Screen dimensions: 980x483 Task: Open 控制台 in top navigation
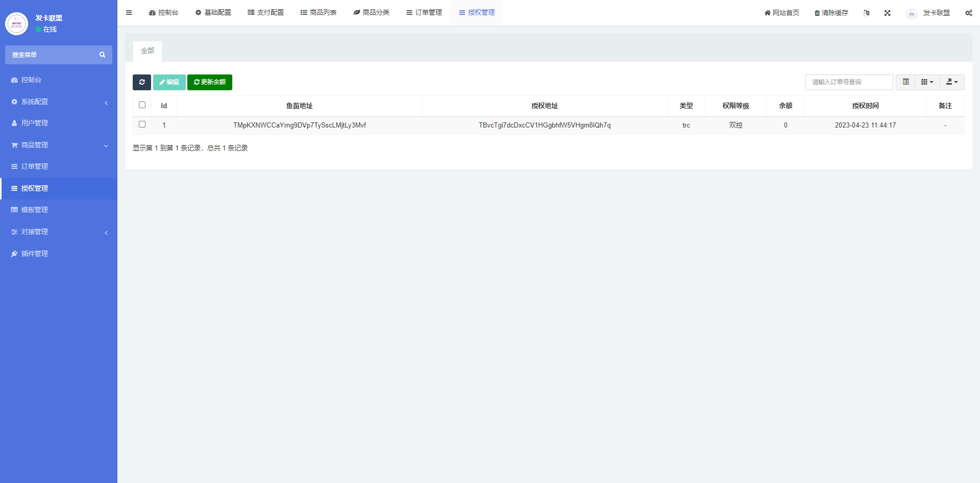click(164, 13)
